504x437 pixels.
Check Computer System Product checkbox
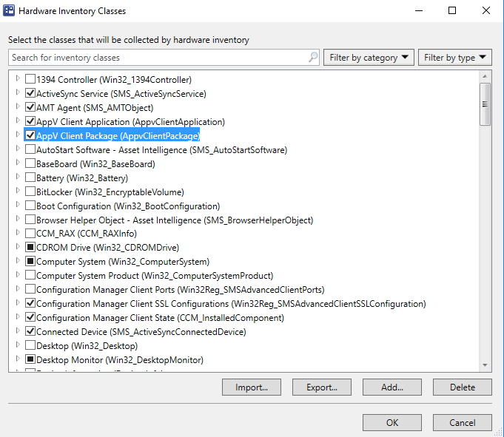tap(30, 275)
